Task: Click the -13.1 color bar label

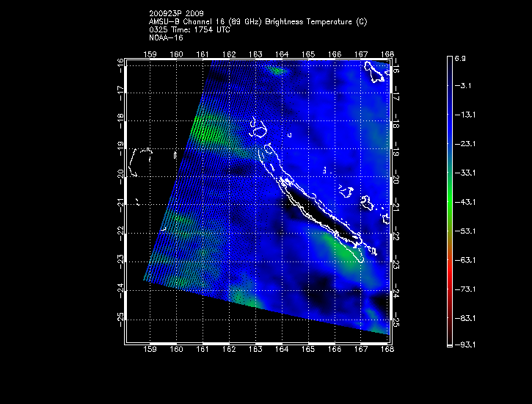Action: 464,115
